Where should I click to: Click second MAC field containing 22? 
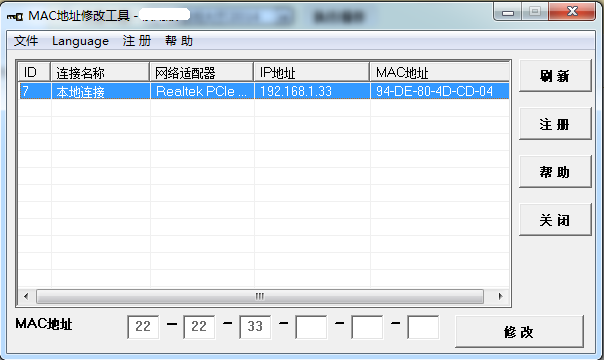[199, 327]
